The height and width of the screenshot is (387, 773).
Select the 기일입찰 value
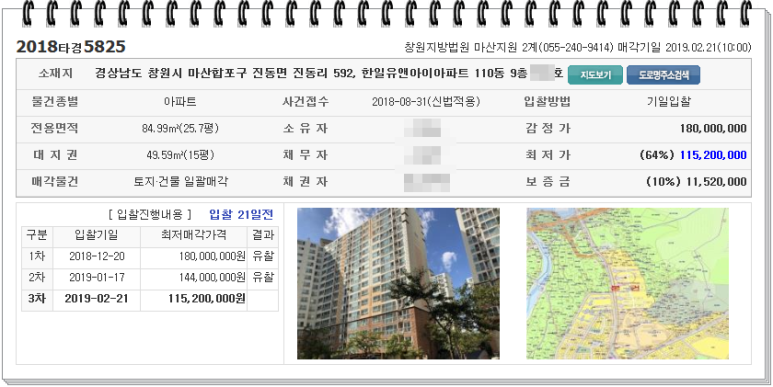coord(668,102)
